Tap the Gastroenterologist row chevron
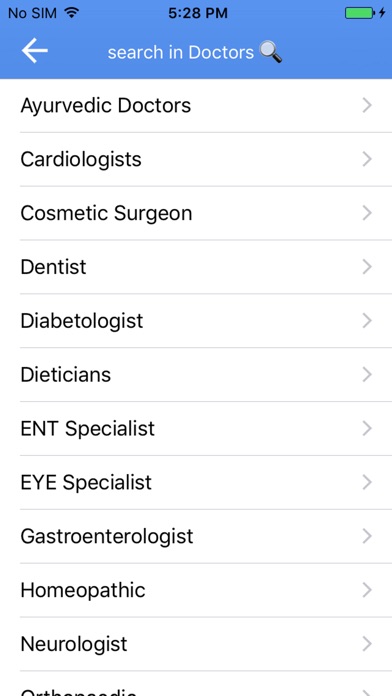The width and height of the screenshot is (392, 696). 367,536
